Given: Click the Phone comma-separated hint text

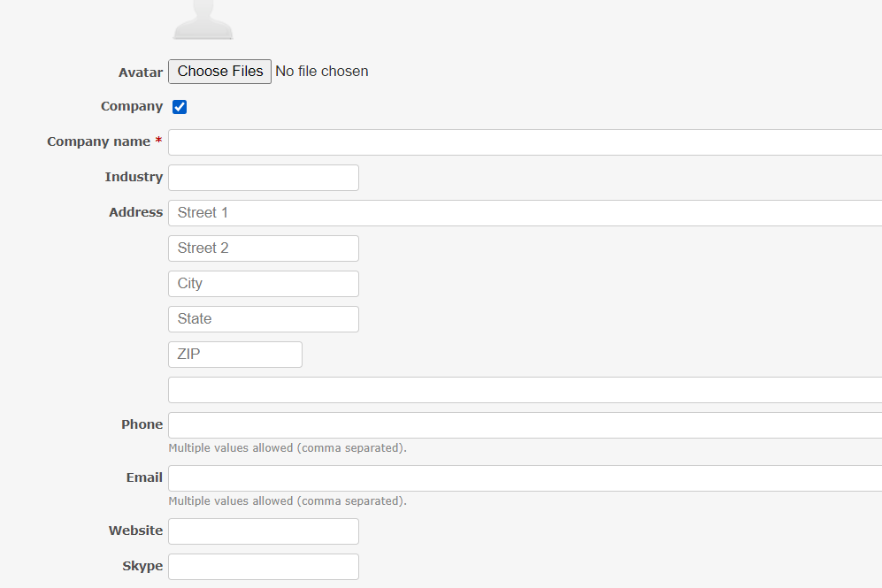Looking at the screenshot, I should point(287,447).
